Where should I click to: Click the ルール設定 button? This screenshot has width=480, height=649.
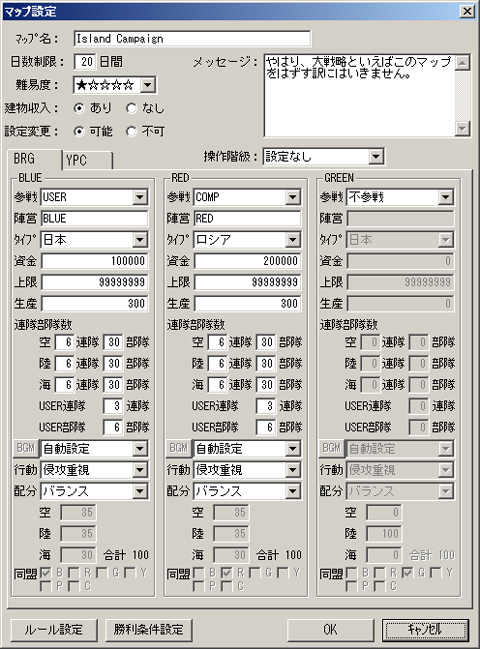tap(54, 630)
